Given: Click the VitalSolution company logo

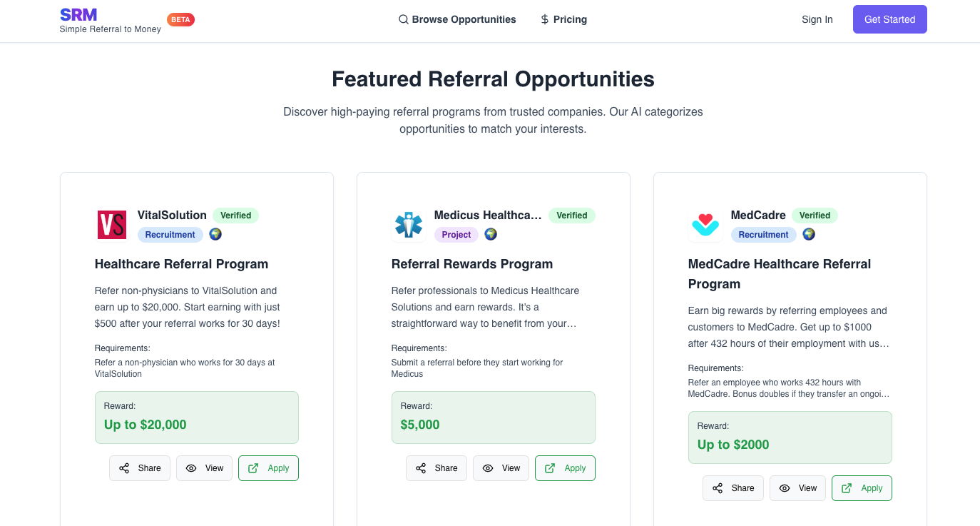Looking at the screenshot, I should point(111,225).
